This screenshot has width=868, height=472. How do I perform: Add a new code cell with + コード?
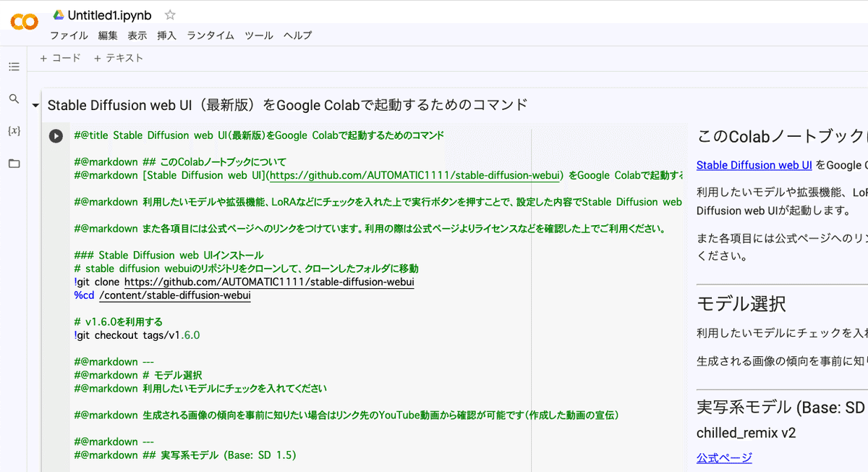click(x=61, y=58)
